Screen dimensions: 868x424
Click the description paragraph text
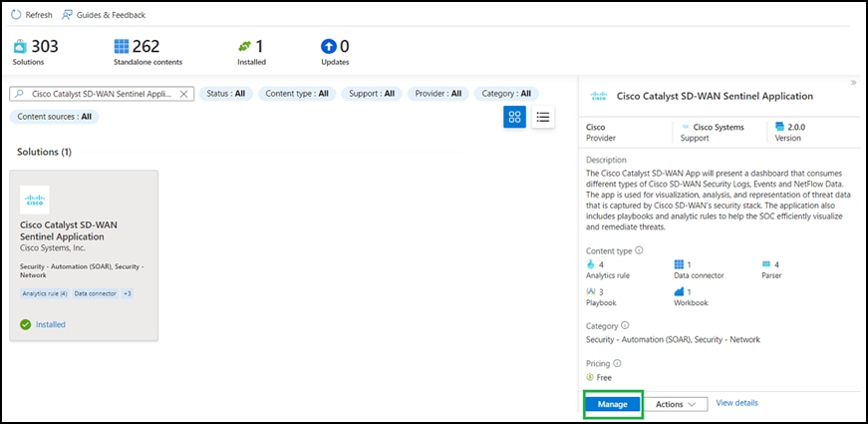(x=719, y=201)
